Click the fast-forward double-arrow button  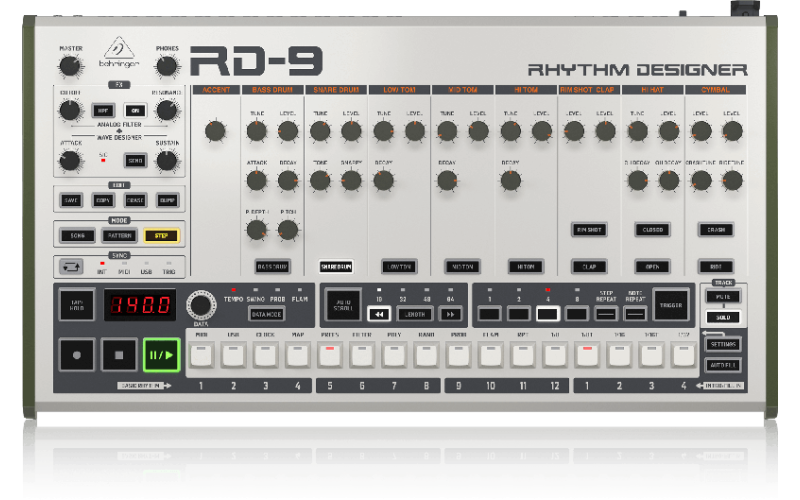451,314
